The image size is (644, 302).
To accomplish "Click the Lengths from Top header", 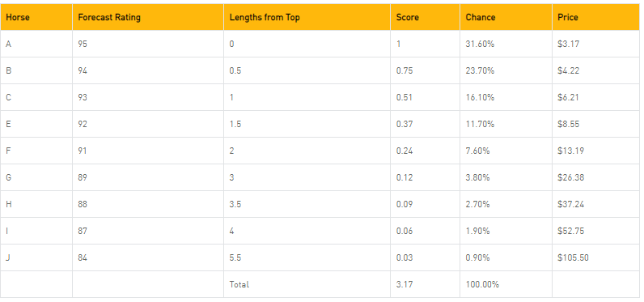I will [307, 17].
